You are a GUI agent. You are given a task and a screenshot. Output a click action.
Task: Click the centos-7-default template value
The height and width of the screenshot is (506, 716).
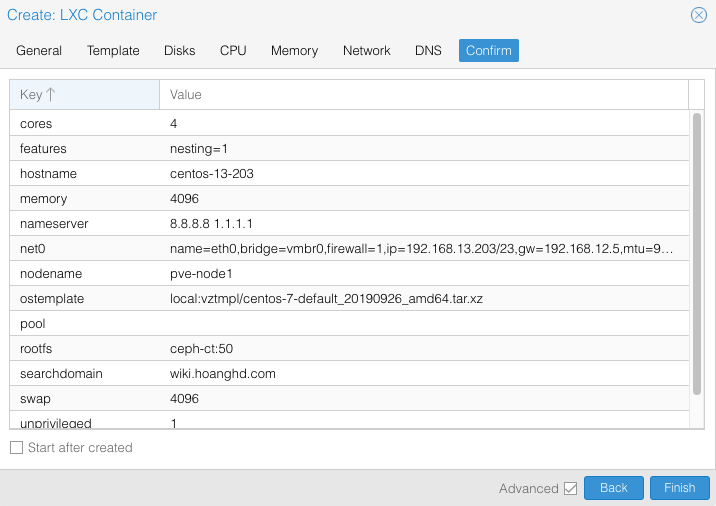pos(326,299)
